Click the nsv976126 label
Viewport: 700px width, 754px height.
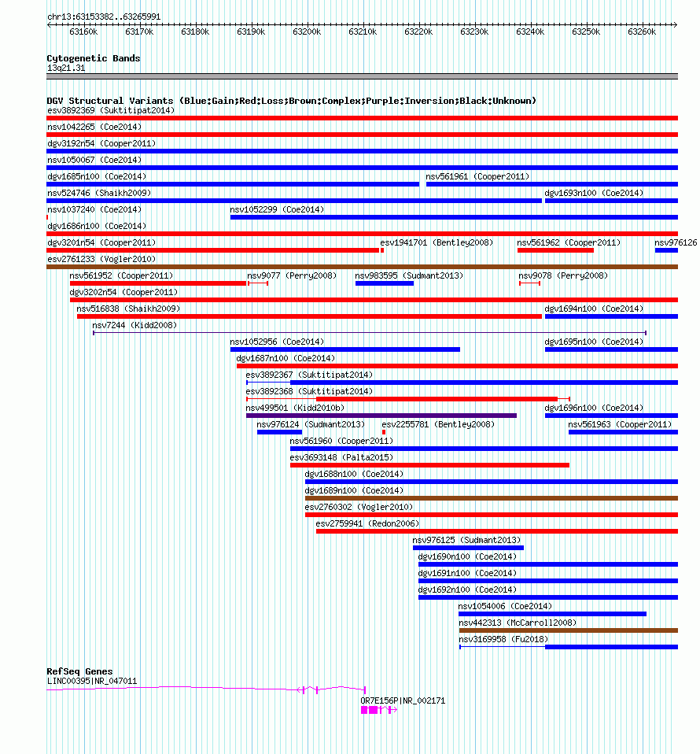[676, 242]
